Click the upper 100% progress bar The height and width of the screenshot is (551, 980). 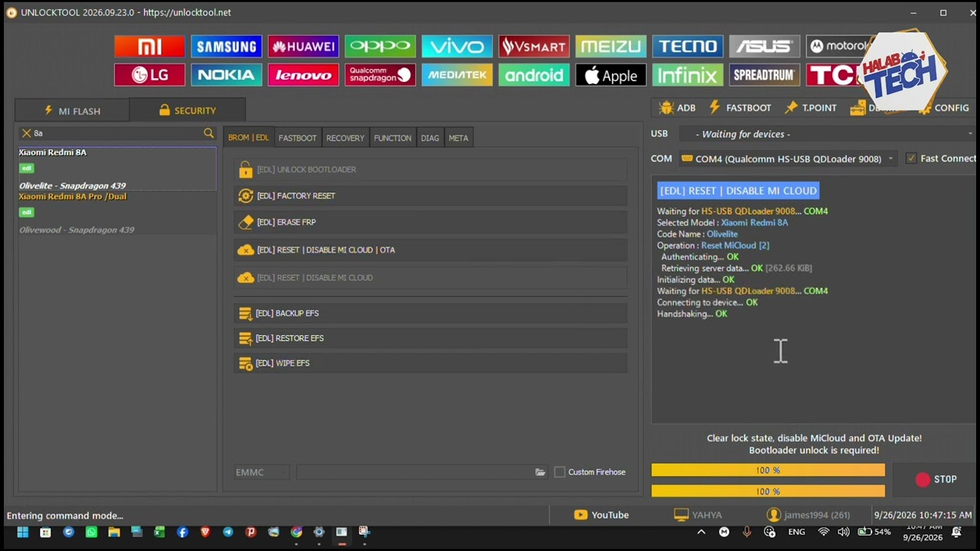(x=768, y=471)
